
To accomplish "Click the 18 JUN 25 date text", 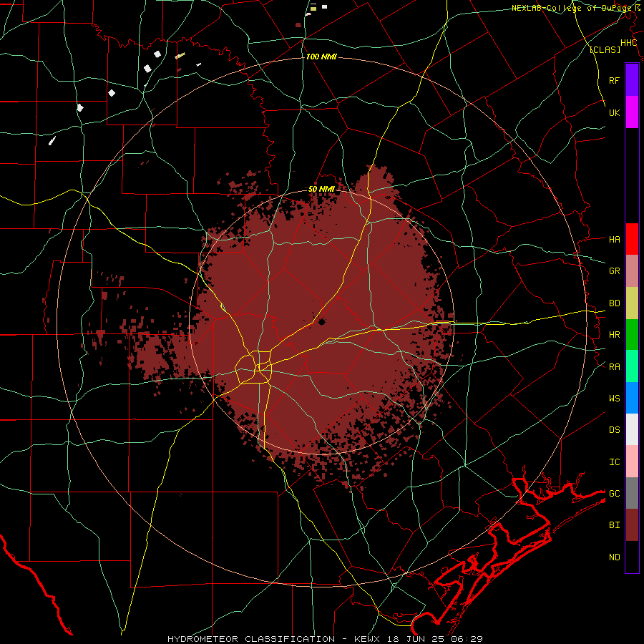I will (416, 639).
